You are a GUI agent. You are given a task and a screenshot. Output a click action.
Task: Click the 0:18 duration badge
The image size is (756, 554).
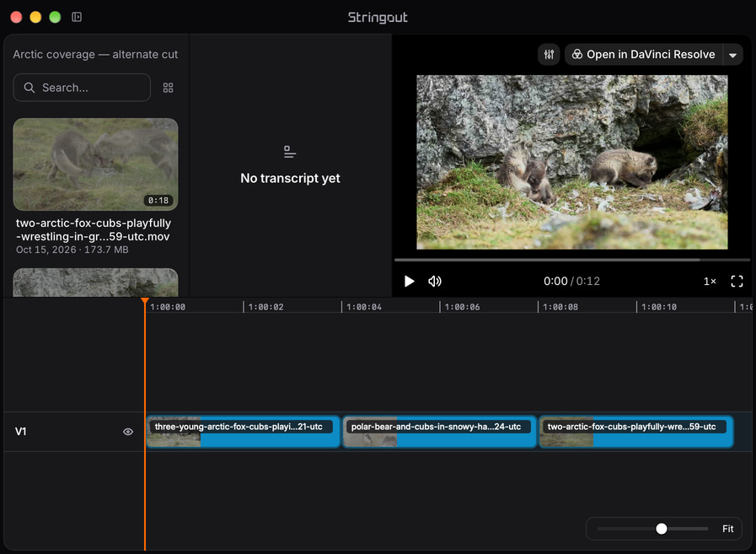[158, 201]
